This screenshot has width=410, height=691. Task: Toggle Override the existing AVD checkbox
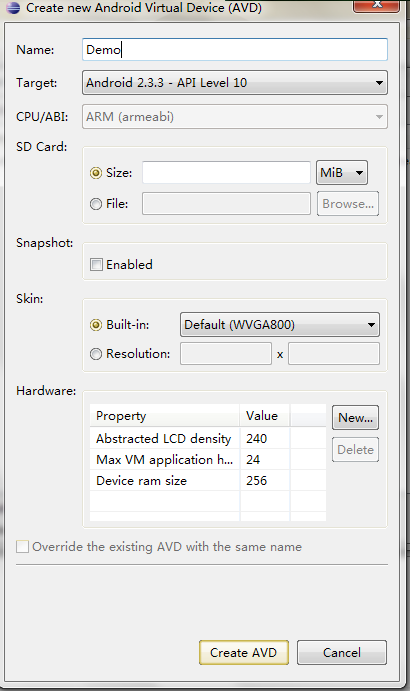(x=22, y=547)
